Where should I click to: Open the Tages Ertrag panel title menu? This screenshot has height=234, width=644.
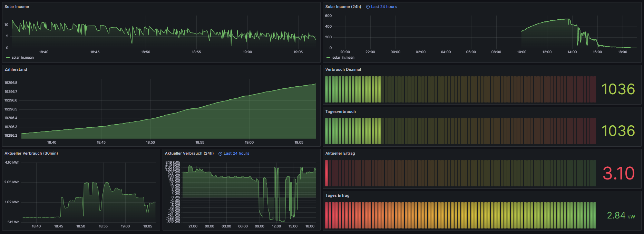click(337, 196)
